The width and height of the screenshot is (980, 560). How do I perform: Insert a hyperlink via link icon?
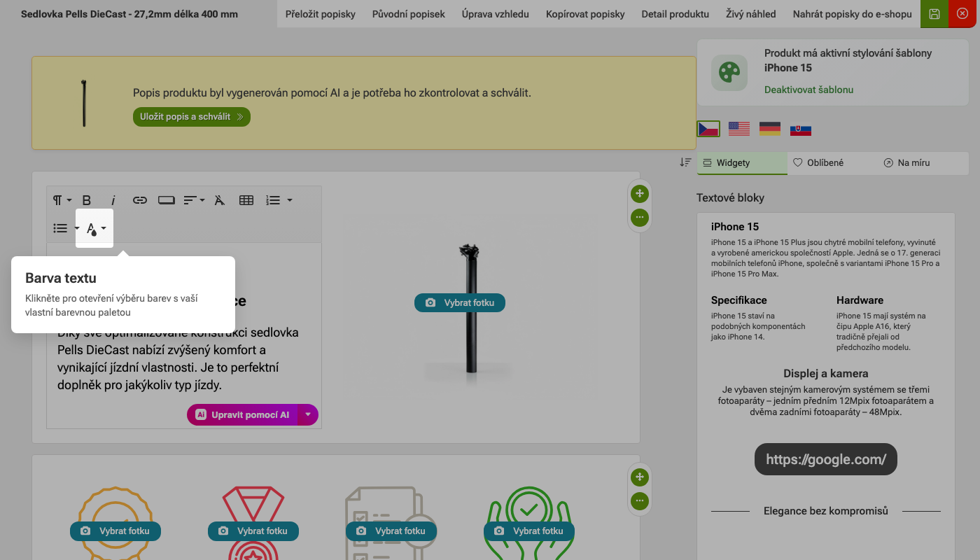coord(140,200)
